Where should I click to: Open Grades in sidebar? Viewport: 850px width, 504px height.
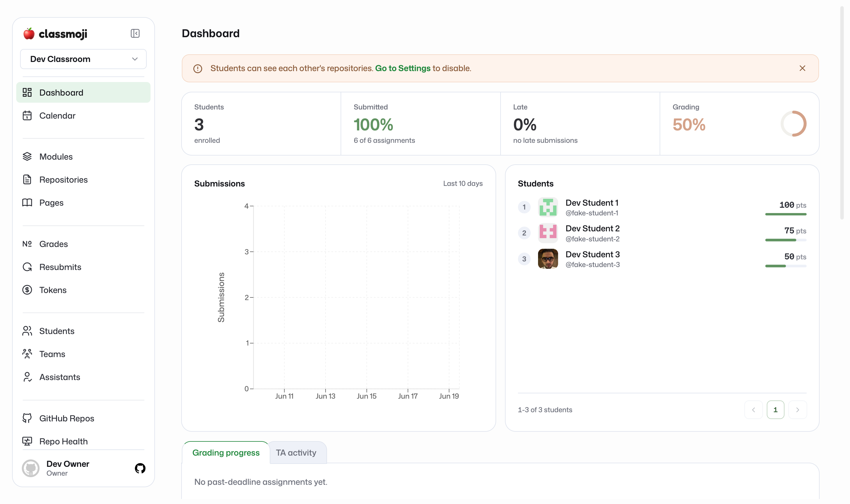pos(83,244)
